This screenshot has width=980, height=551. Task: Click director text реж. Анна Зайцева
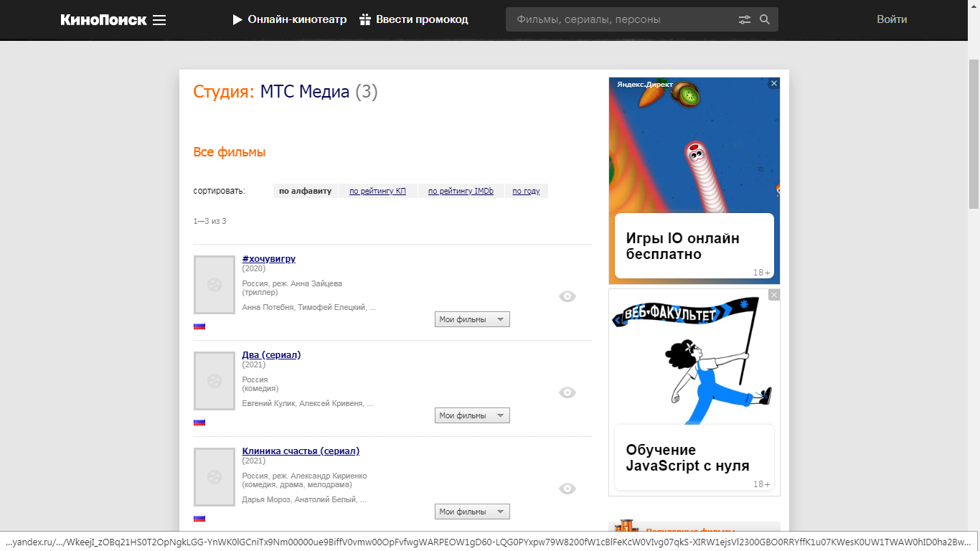point(307,283)
